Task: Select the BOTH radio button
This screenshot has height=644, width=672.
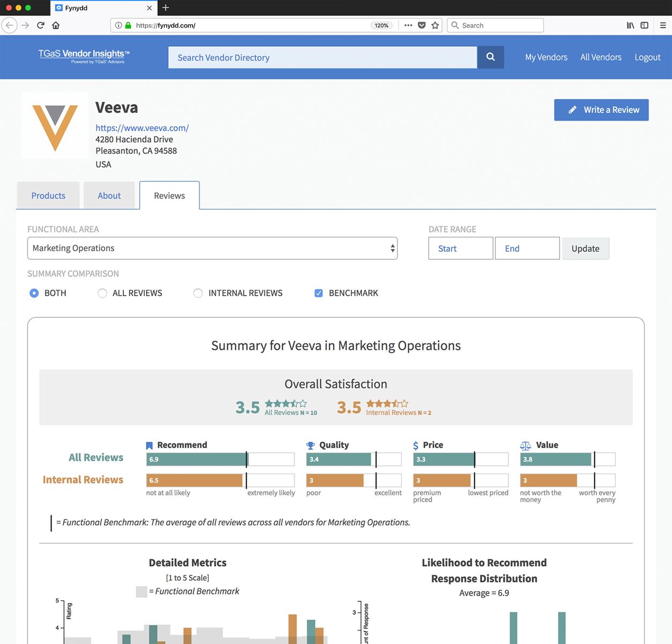Action: [34, 293]
